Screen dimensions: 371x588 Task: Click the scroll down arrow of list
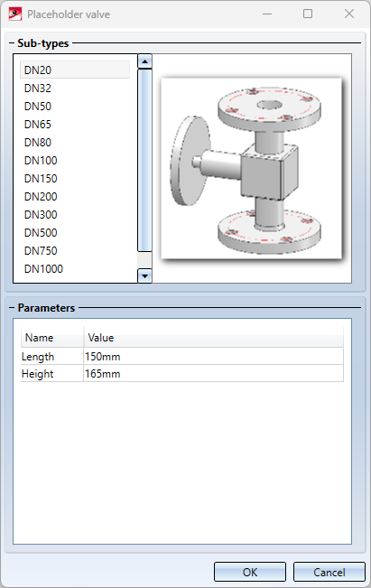(x=144, y=276)
